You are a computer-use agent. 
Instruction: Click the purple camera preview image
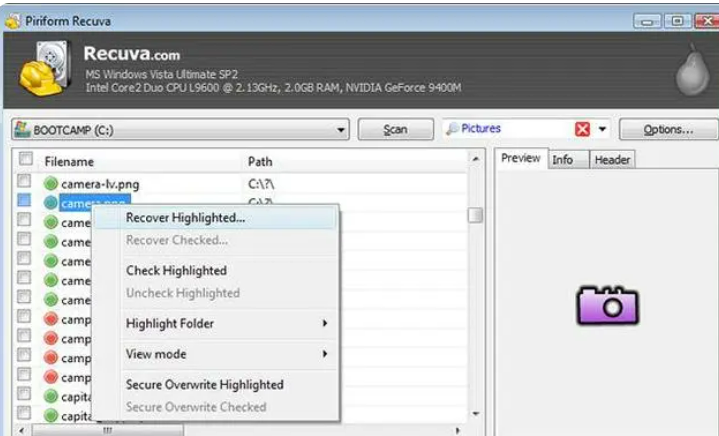pos(607,305)
